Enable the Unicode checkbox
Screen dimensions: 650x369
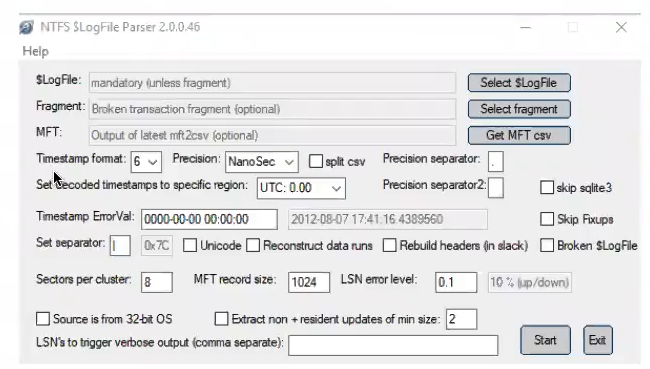tap(190, 245)
